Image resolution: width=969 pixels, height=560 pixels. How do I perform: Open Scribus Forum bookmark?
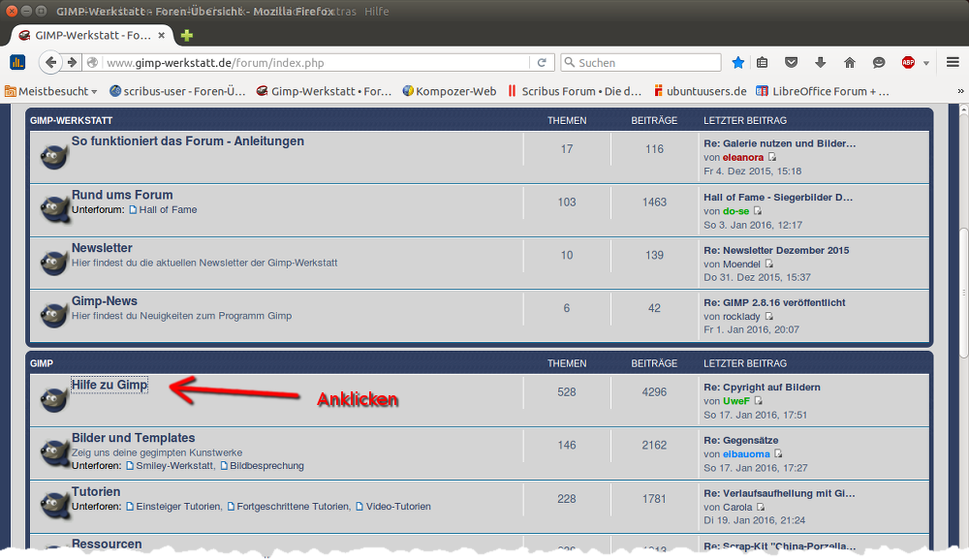coord(575,91)
